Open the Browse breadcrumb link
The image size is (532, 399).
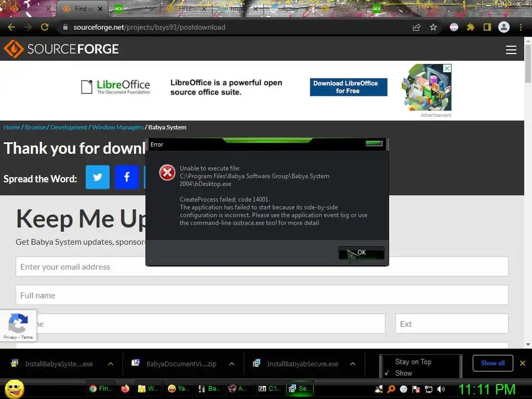click(x=35, y=127)
